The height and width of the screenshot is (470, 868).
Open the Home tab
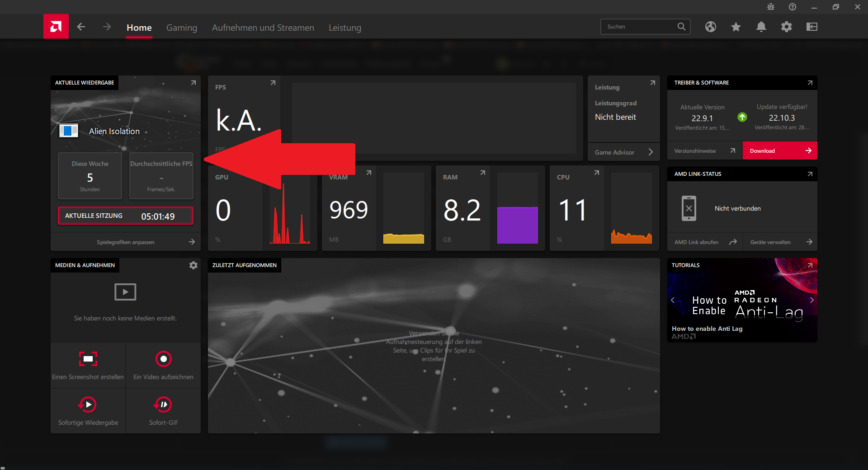[139, 28]
